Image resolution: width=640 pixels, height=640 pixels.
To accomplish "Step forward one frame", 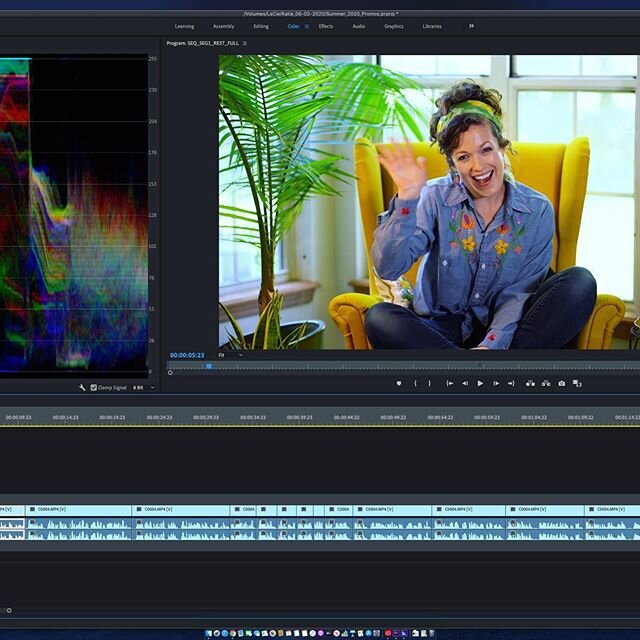I will tap(496, 383).
